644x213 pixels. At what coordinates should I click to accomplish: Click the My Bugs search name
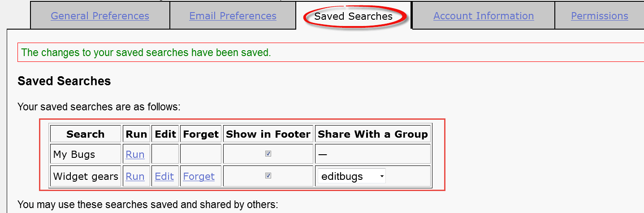[74, 155]
